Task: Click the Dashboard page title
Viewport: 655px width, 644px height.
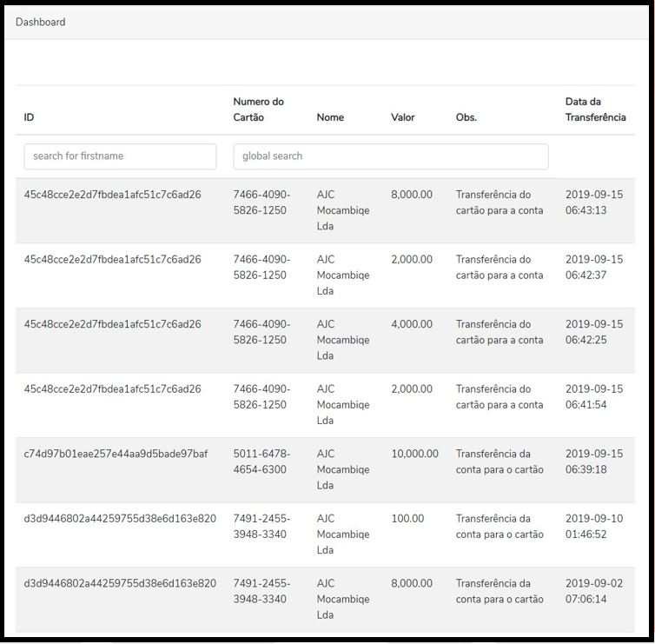Action: pyautogui.click(x=41, y=22)
